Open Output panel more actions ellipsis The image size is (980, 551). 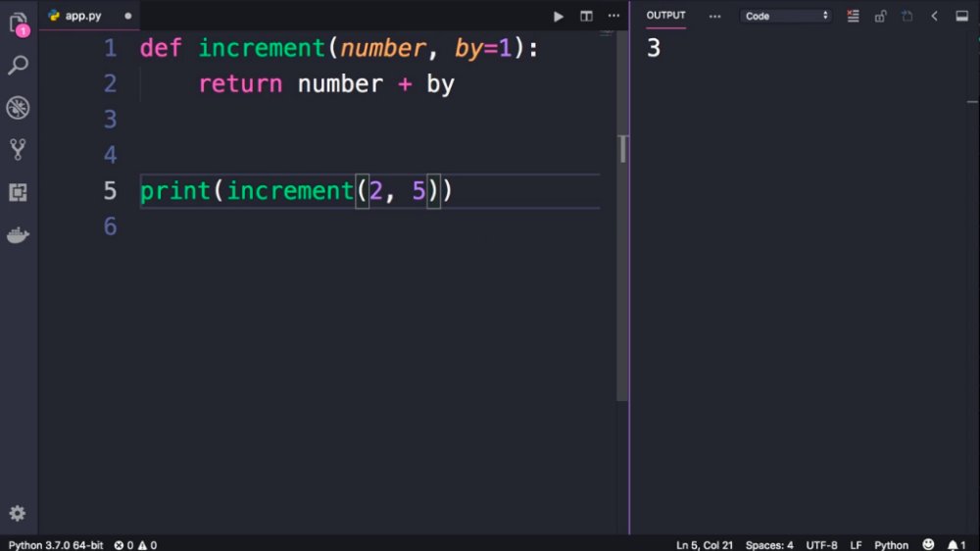click(714, 17)
